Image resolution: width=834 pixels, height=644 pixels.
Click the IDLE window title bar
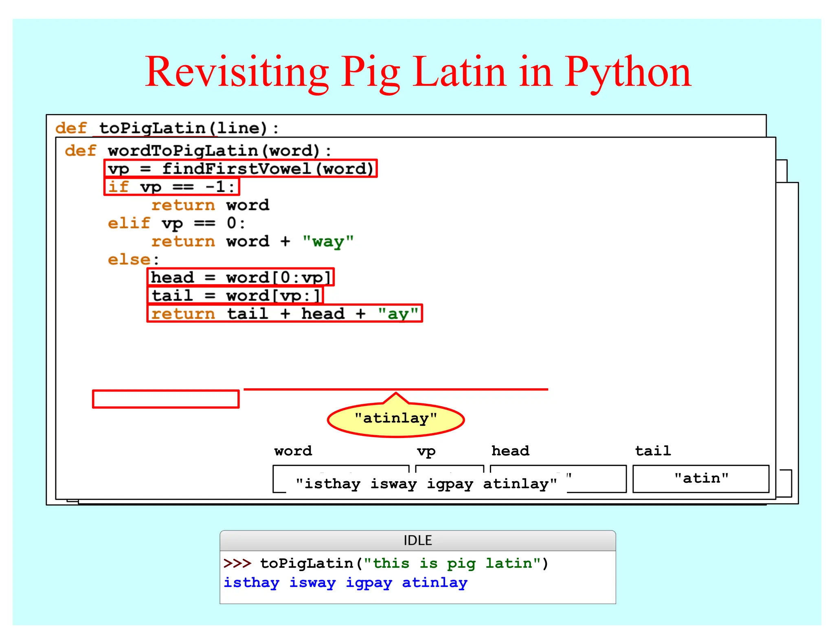click(x=418, y=541)
